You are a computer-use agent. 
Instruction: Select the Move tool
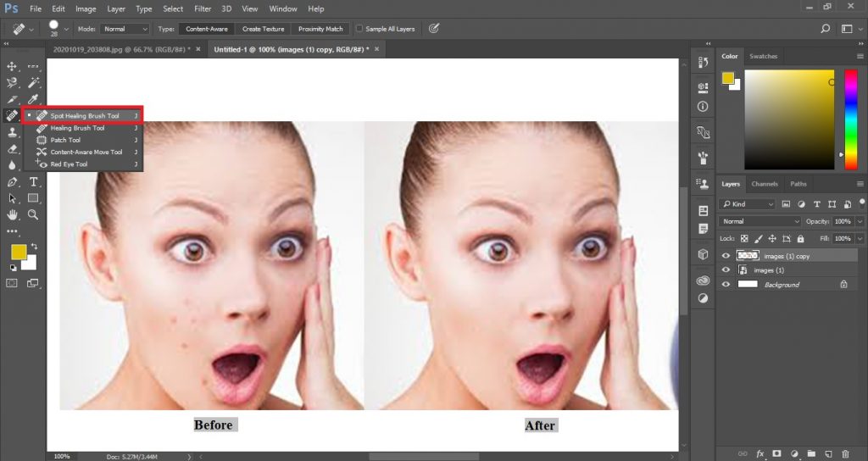(x=12, y=66)
